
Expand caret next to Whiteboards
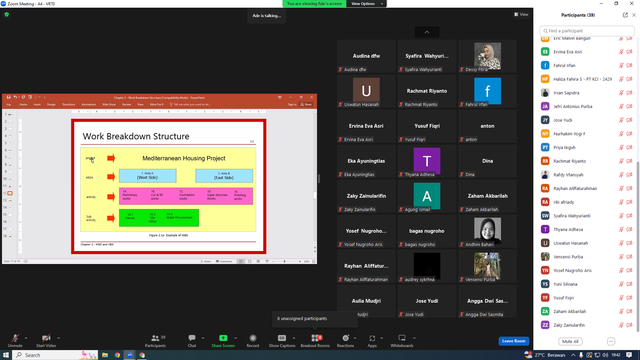pyautogui.click(x=414, y=338)
